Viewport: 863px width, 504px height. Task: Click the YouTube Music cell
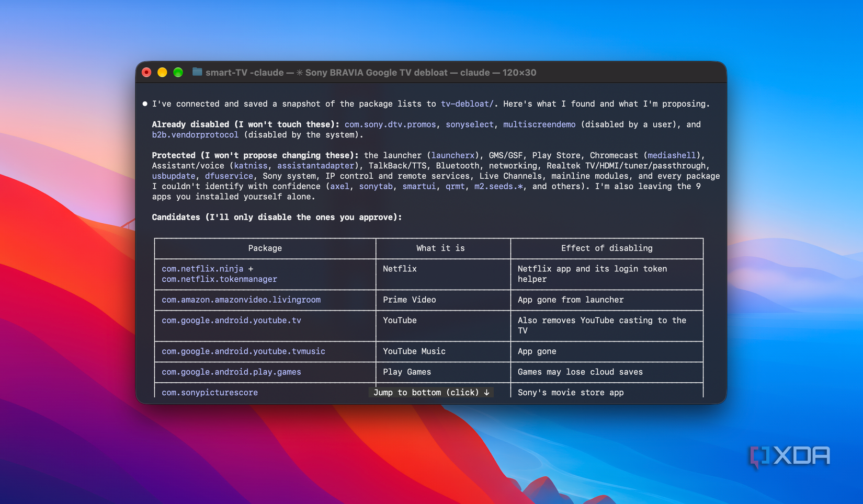tap(443, 351)
